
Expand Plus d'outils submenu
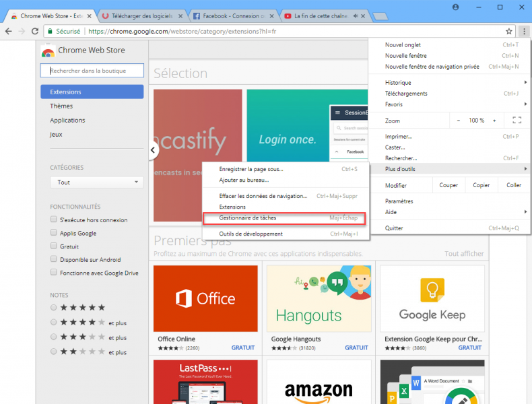tap(450, 169)
